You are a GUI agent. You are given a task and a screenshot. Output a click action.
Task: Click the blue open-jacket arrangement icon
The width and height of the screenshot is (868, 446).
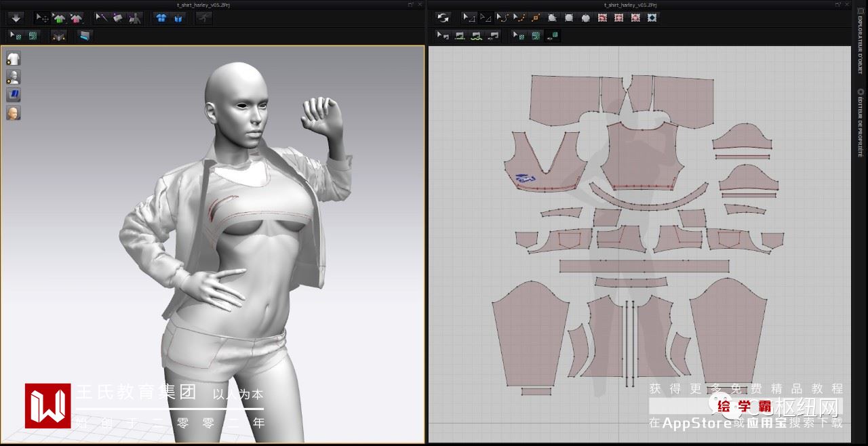178,18
